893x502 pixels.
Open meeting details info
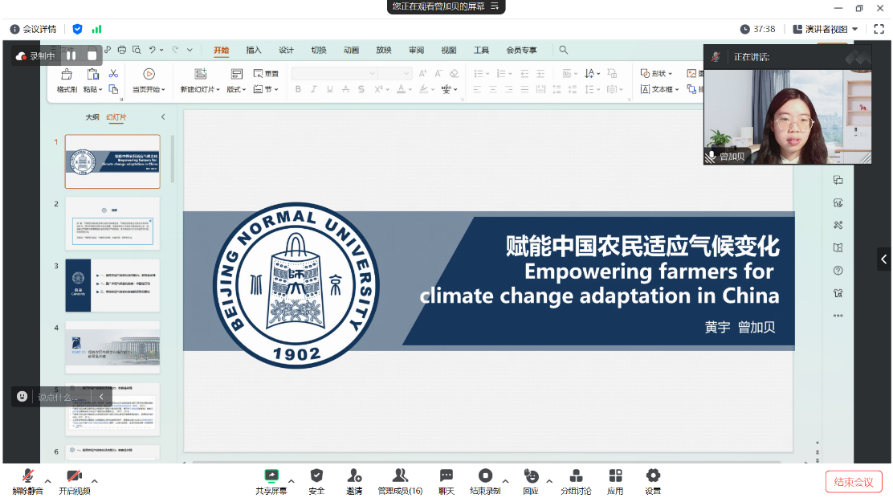click(33, 29)
